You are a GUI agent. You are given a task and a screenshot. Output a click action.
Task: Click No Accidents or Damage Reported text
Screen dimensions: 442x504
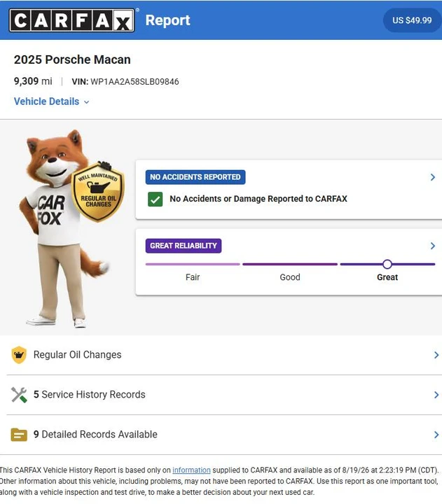point(258,199)
